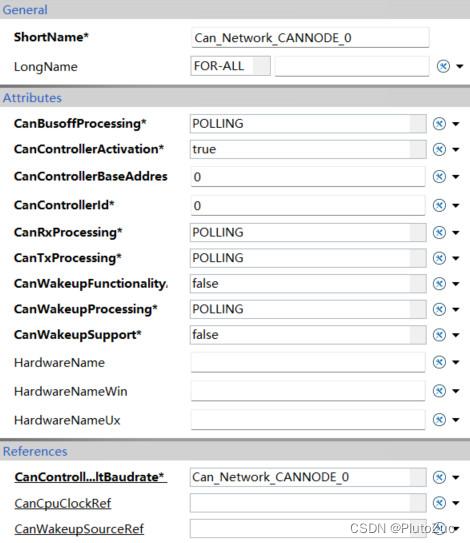470x543 pixels.
Task: Click the circular icon beside CanCpuClockRef
Action: point(439,503)
